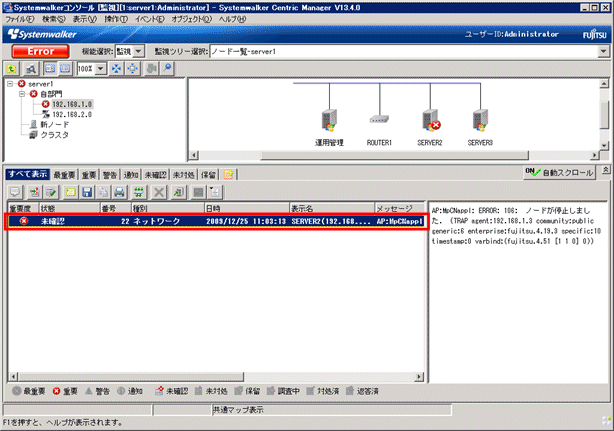Select 192.168.1.0 in the tree

[x=72, y=104]
